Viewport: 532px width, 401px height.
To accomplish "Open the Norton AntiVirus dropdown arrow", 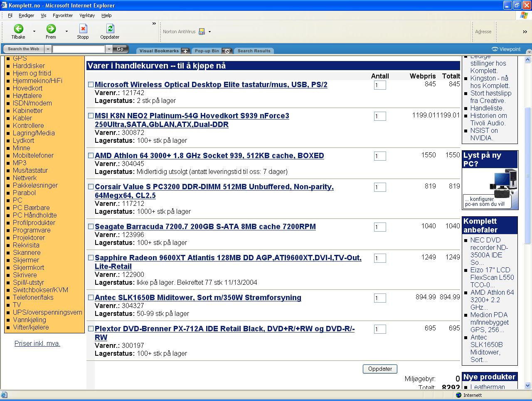I will pos(209,32).
